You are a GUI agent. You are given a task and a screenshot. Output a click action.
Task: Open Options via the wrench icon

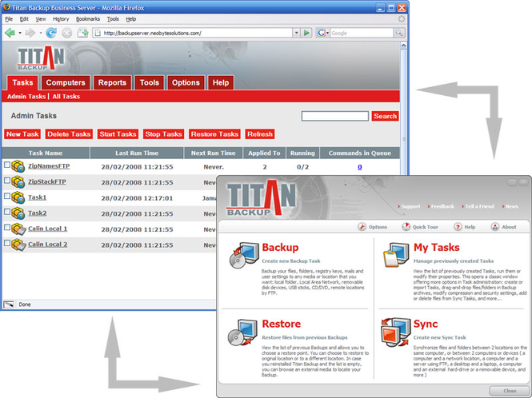click(x=362, y=227)
